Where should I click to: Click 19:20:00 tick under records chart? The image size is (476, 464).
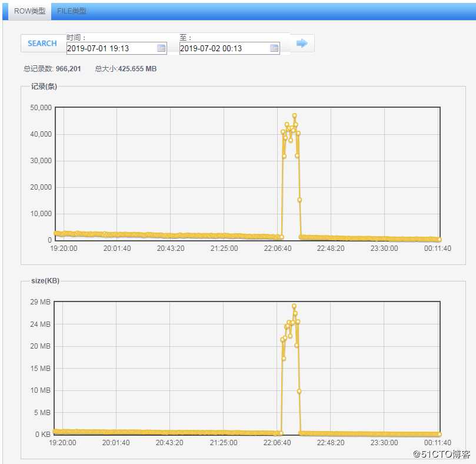[64, 248]
